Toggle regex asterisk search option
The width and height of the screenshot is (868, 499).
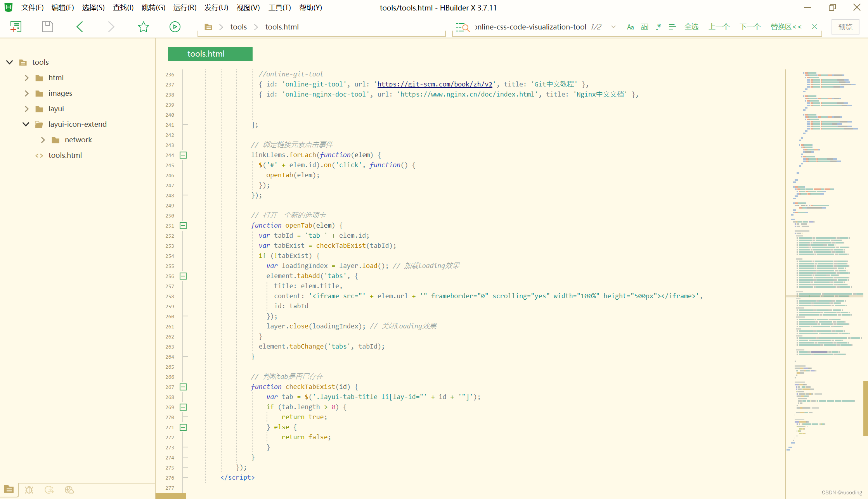[658, 27]
